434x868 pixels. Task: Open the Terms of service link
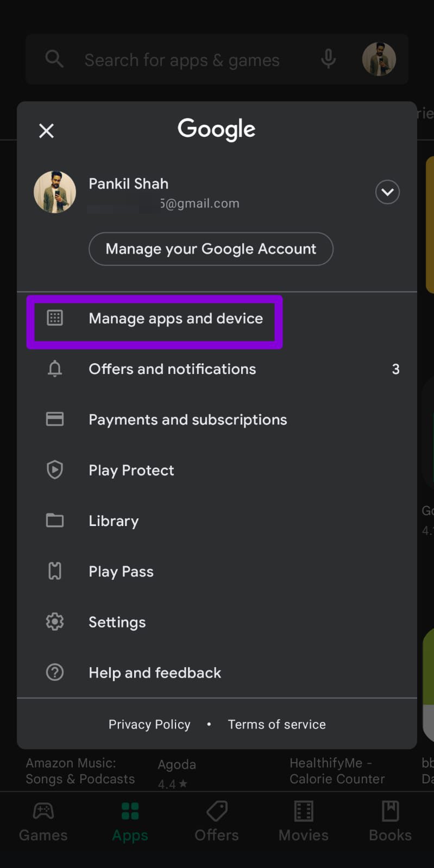pos(276,724)
